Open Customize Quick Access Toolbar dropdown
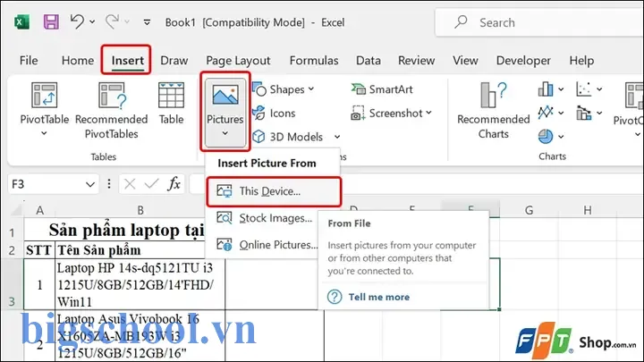Viewport: 644px width, 362px height. coord(147,22)
